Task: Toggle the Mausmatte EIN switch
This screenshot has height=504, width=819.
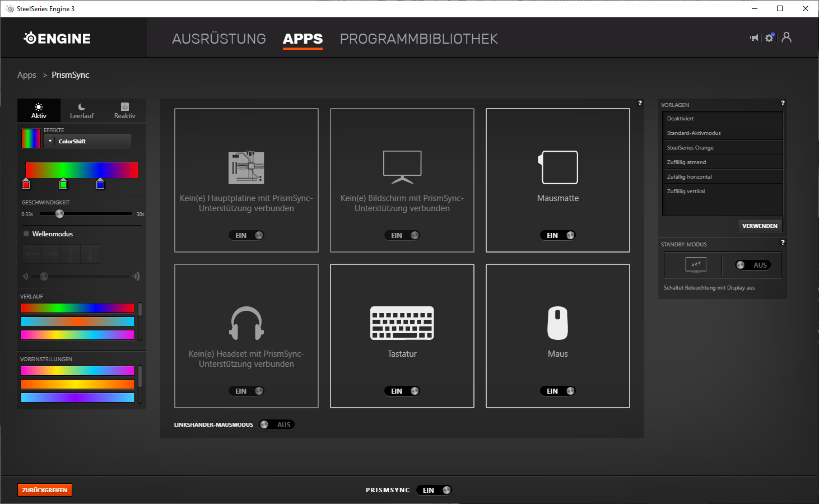Action: [x=558, y=235]
